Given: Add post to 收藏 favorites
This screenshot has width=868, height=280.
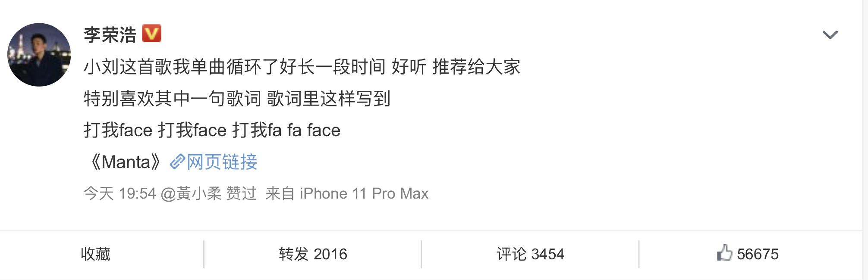Looking at the screenshot, I should coord(95,254).
